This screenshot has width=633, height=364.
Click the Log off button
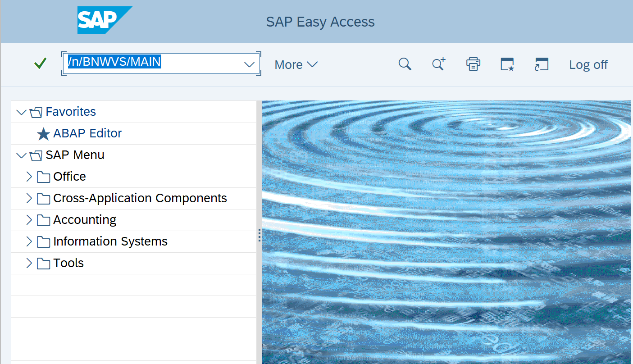point(588,64)
